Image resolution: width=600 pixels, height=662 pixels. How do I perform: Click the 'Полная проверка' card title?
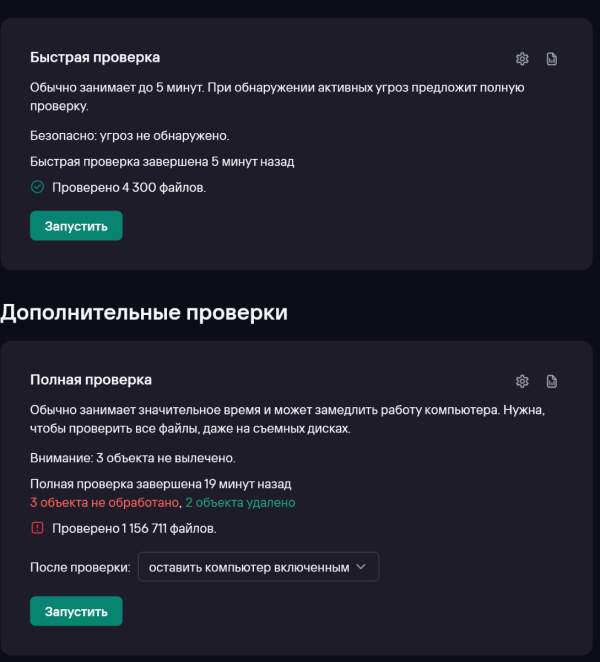(91, 380)
